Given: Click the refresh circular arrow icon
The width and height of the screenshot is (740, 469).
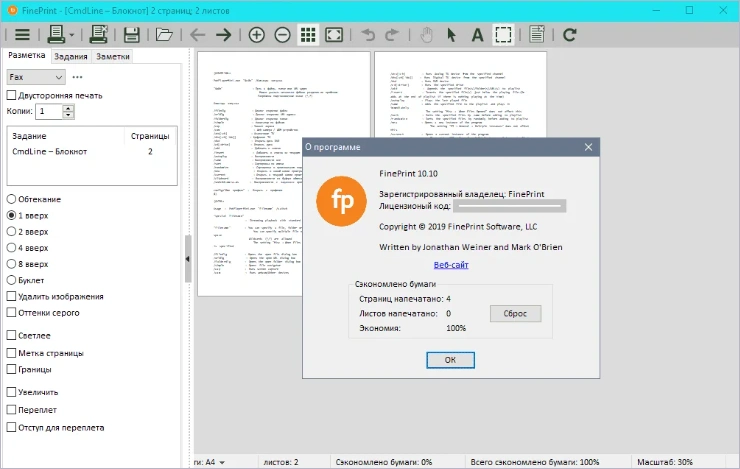Looking at the screenshot, I should click(x=570, y=35).
